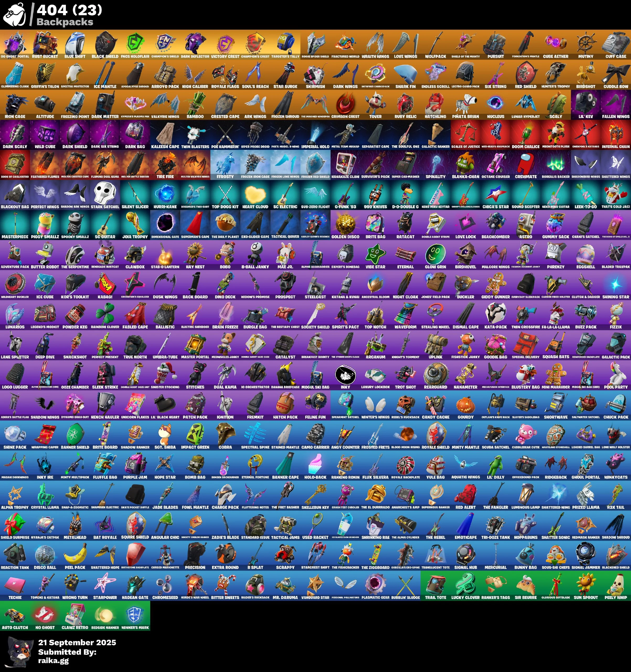Viewport: 631px width, 672px height.
Task: Select the Wraith Wings back bling
Action: click(375, 43)
